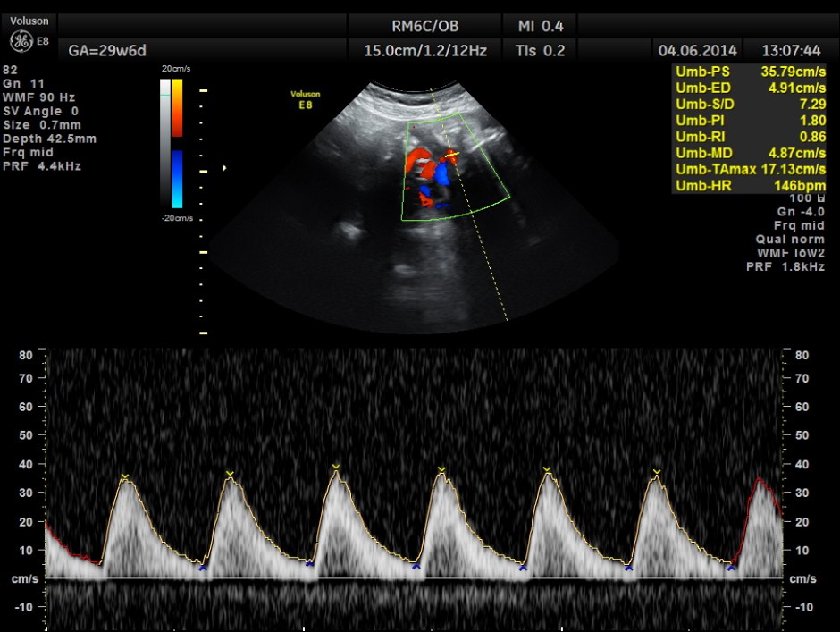Click the small focus triangle left of image
Screen dimensions: 840x632
pos(224,167)
